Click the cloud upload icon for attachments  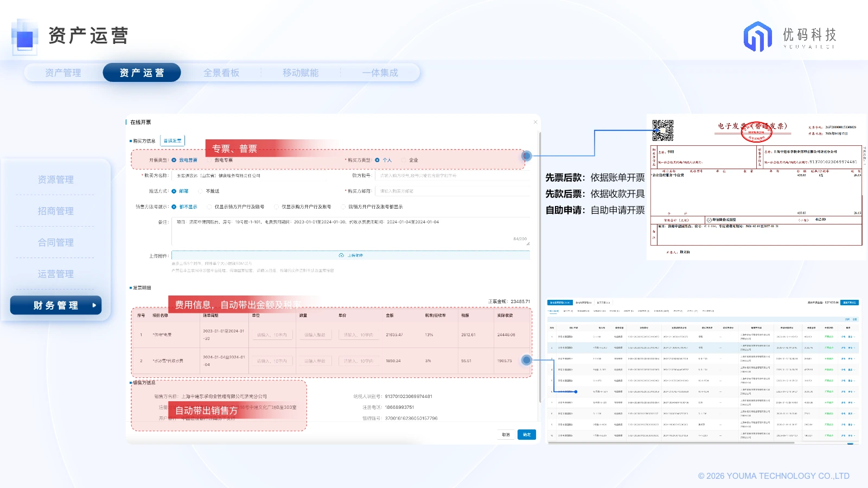click(x=341, y=255)
